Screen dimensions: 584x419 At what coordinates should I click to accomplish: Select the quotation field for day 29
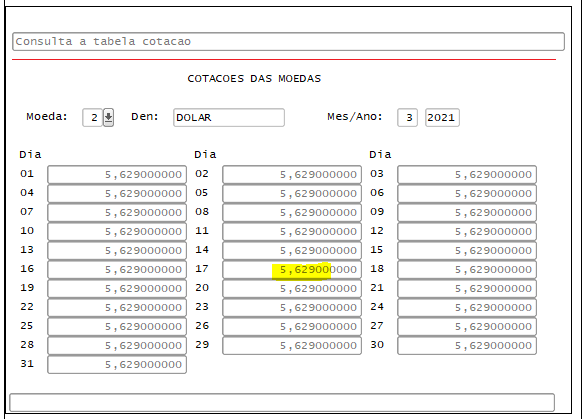292,346
